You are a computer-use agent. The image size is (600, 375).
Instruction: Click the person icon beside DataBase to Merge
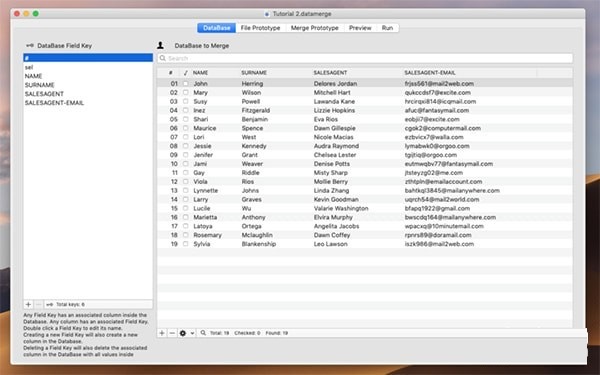click(161, 46)
